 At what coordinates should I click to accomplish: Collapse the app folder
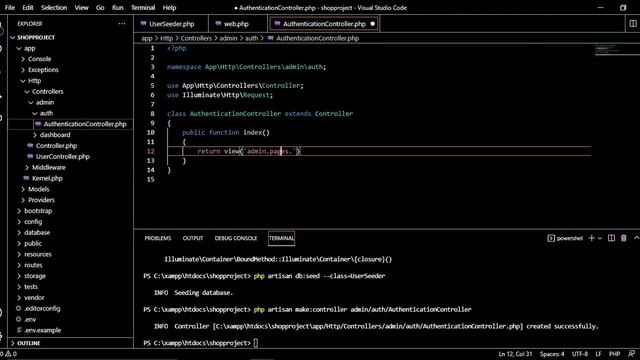[19, 48]
